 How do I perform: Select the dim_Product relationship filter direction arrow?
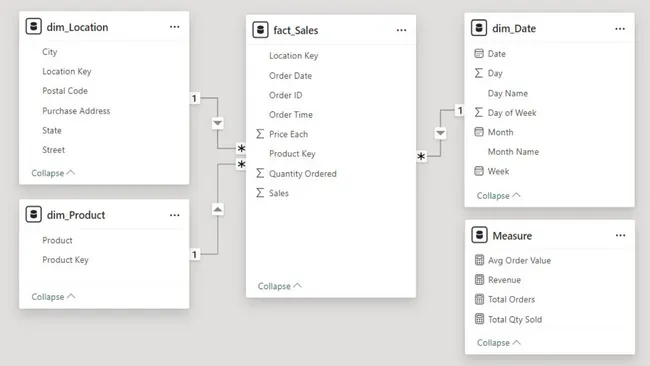point(218,209)
